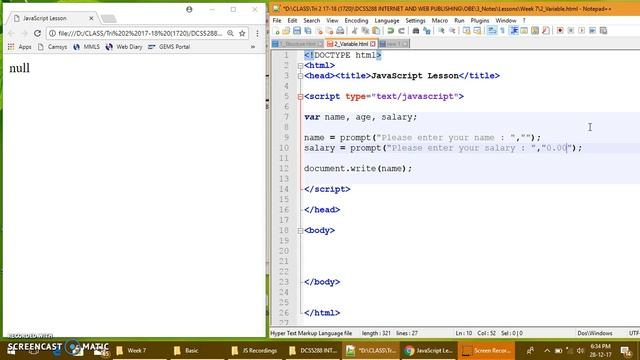The image size is (640, 360).
Task: Open Chrome's three-dot menu
Action: [257, 33]
